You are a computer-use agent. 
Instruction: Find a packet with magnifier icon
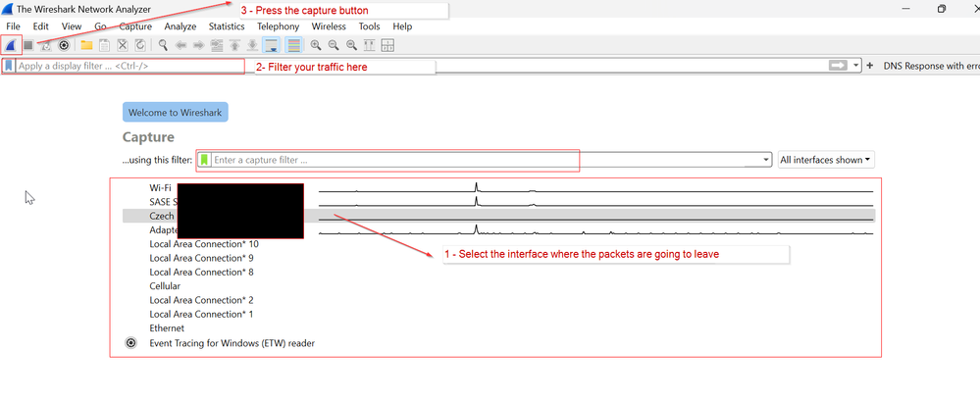coord(163,45)
